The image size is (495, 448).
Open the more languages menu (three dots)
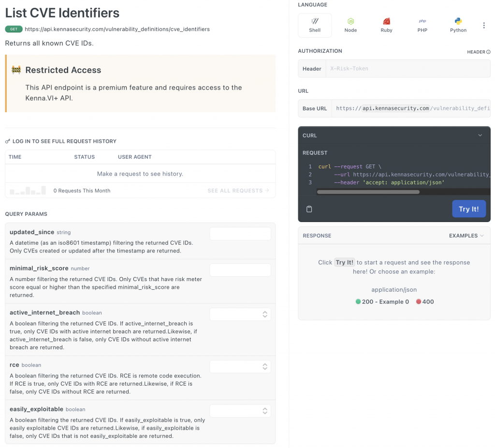pyautogui.click(x=484, y=25)
